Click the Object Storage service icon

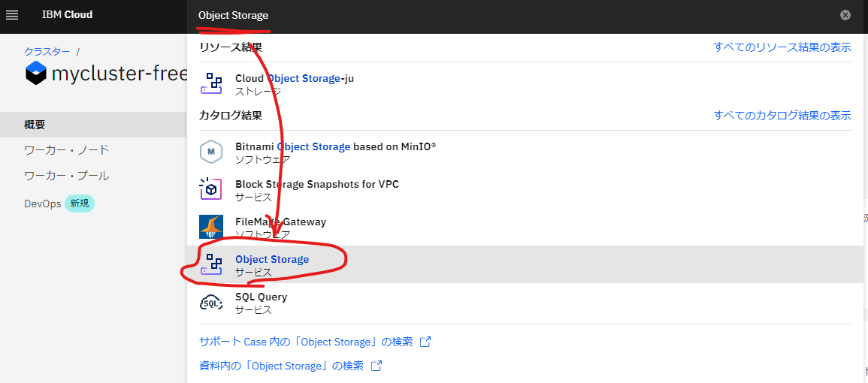211,264
